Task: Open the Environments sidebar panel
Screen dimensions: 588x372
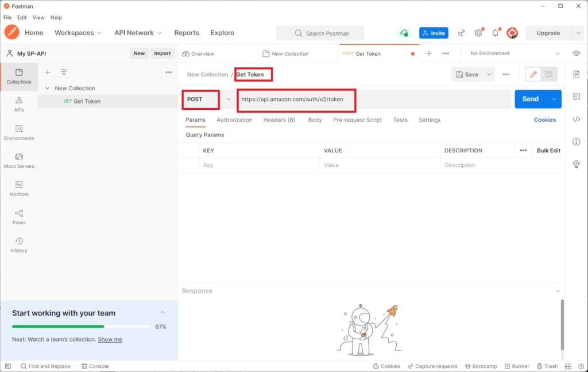Action: tap(19, 133)
